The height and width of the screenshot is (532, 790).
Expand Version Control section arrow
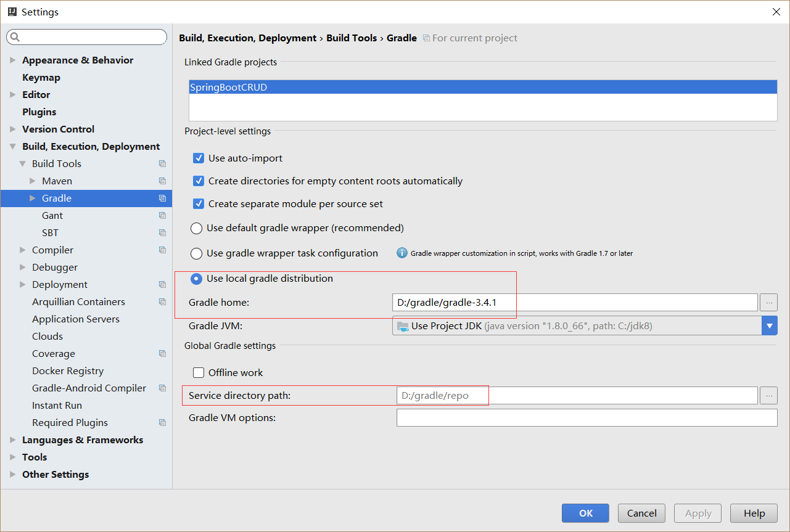[13, 129]
